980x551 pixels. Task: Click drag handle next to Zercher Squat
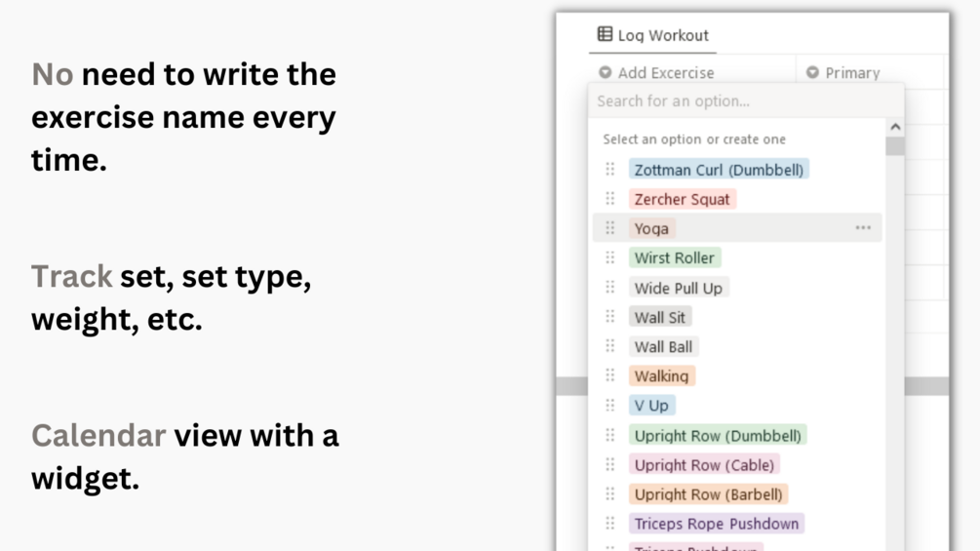pyautogui.click(x=610, y=199)
